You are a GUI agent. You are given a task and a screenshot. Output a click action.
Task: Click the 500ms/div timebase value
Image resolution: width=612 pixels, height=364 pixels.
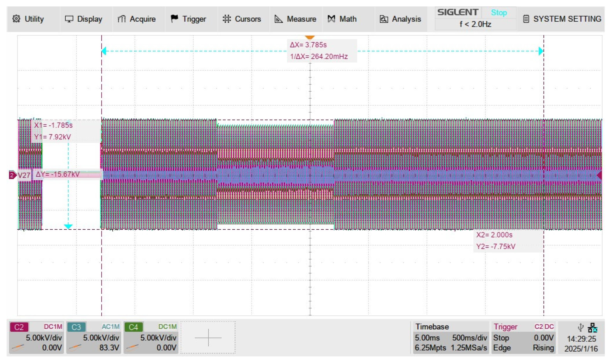tap(470, 338)
